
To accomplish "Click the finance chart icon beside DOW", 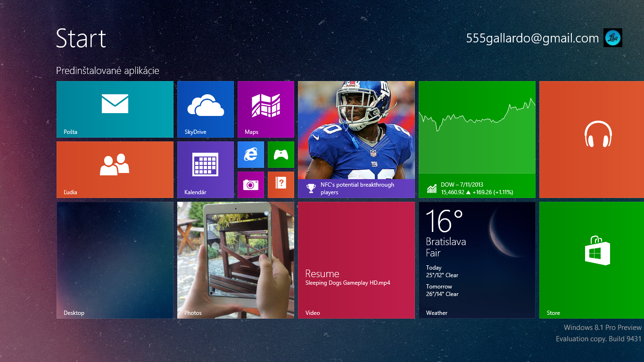I will (x=432, y=189).
